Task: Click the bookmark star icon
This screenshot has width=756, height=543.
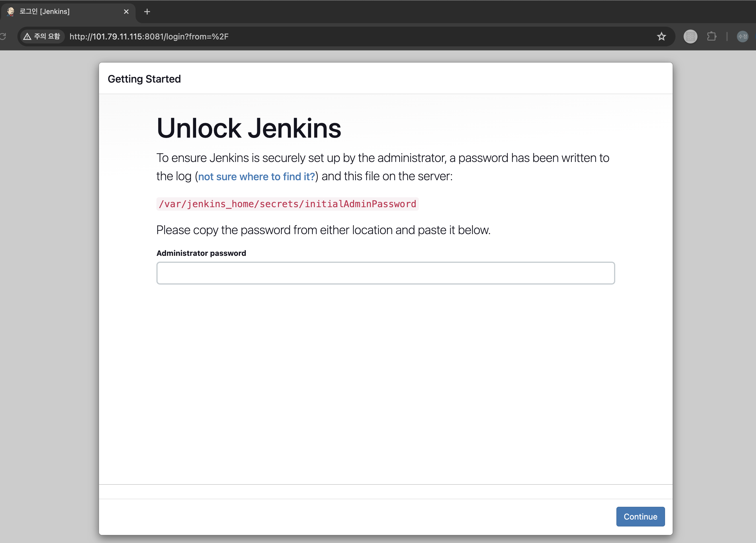Action: coord(661,36)
